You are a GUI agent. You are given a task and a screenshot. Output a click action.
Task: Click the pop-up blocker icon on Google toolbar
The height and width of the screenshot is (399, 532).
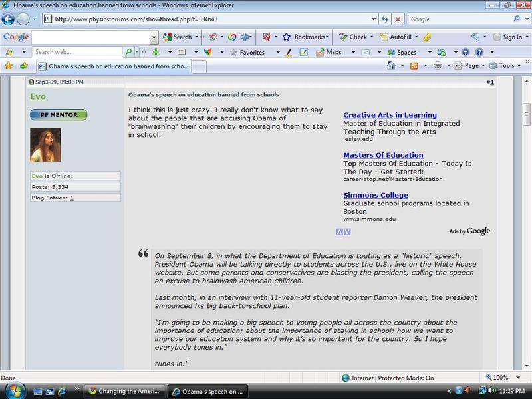(x=267, y=37)
